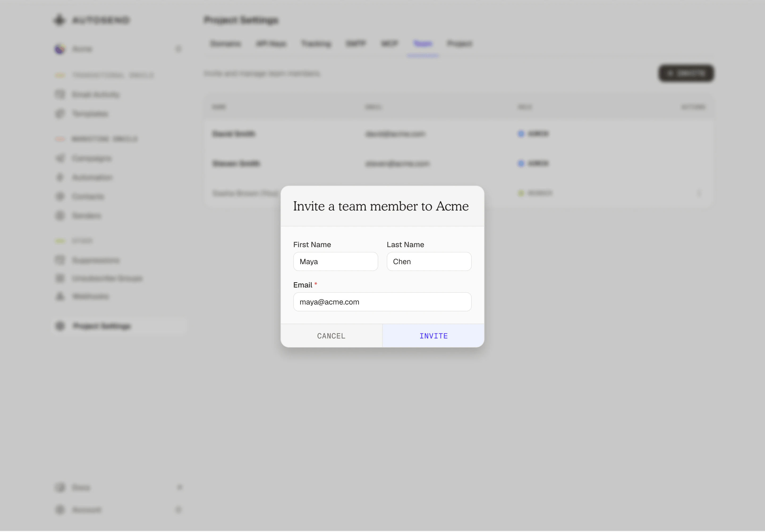Screen dimensions: 765x532
Task: Click the dark Invite button behind the dialog
Action: 686,73
